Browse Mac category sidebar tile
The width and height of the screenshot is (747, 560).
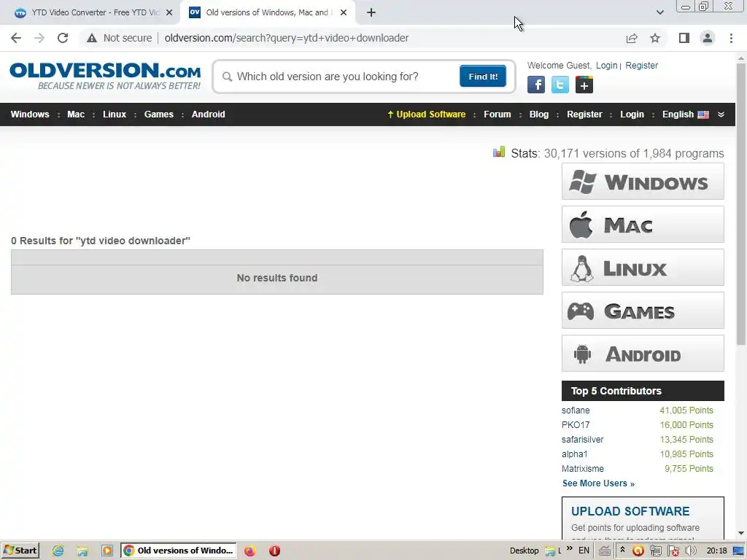(x=643, y=225)
